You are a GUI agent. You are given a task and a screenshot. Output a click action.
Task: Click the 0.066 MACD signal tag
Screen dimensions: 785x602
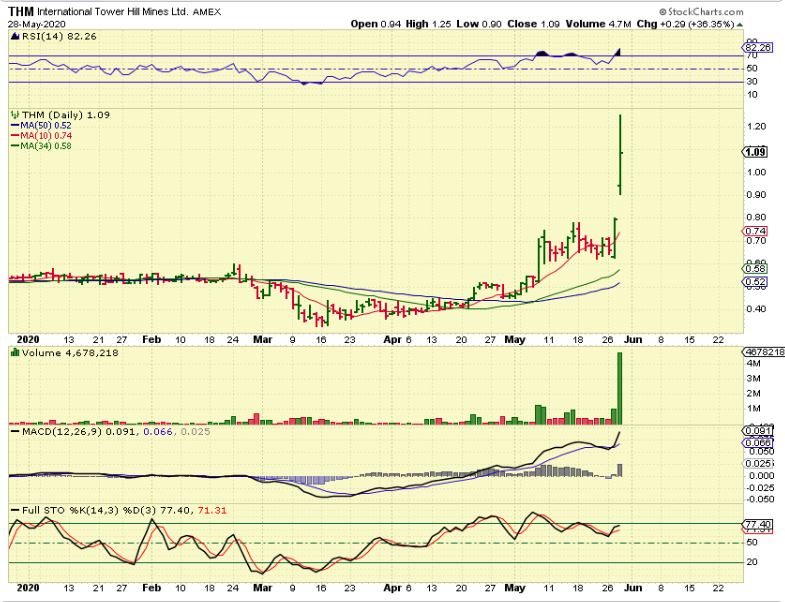(x=757, y=443)
